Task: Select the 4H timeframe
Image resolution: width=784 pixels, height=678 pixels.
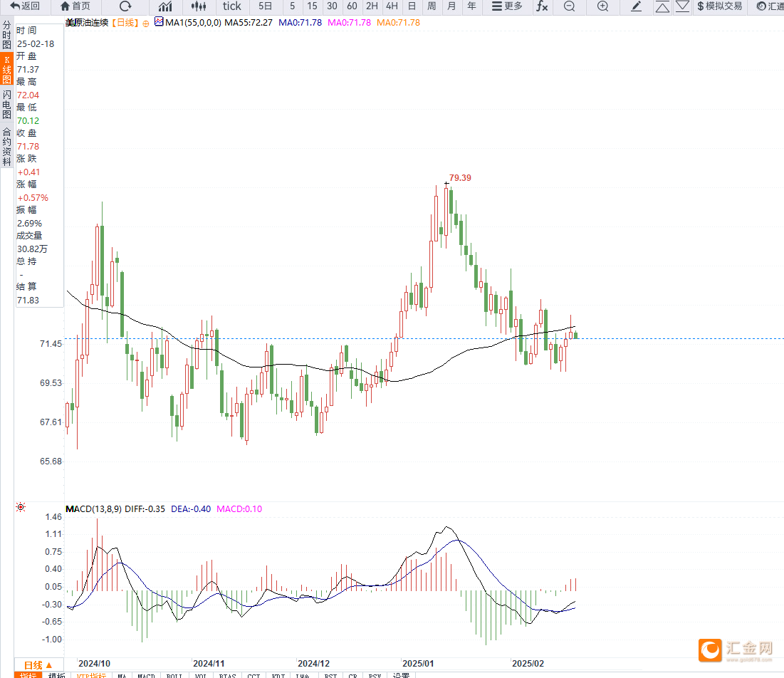Action: tap(392, 6)
